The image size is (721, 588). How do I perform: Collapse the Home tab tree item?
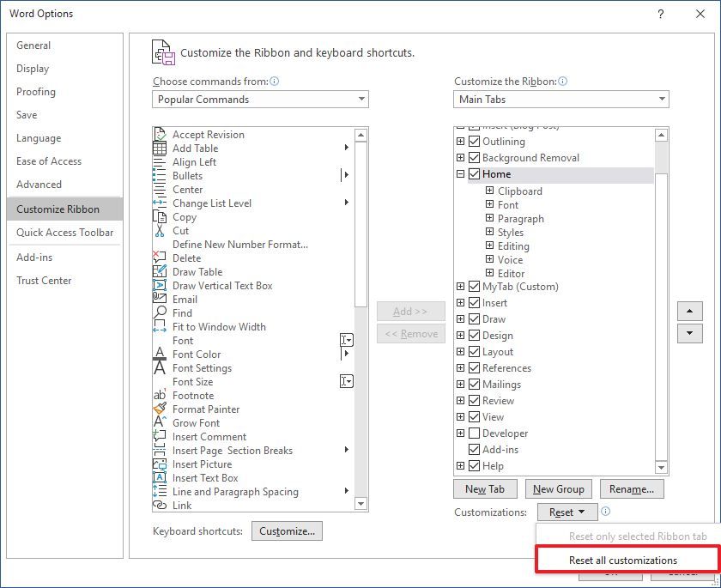click(x=460, y=173)
